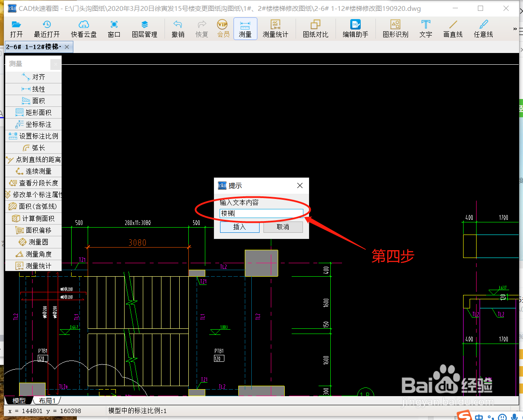Select the 模型 model tab
Image resolution: width=523 pixels, height=420 pixels.
click(x=19, y=400)
